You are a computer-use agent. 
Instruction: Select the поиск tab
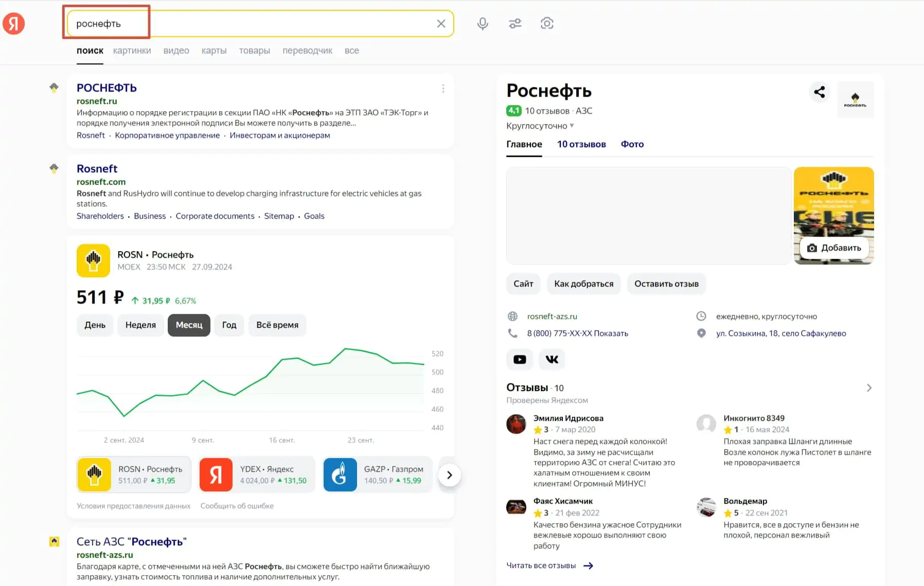tap(90, 50)
